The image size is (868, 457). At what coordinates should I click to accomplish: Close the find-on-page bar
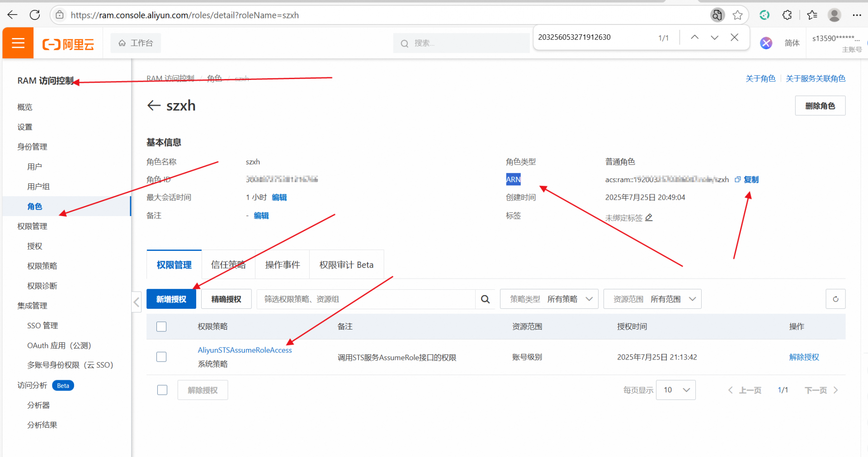735,37
